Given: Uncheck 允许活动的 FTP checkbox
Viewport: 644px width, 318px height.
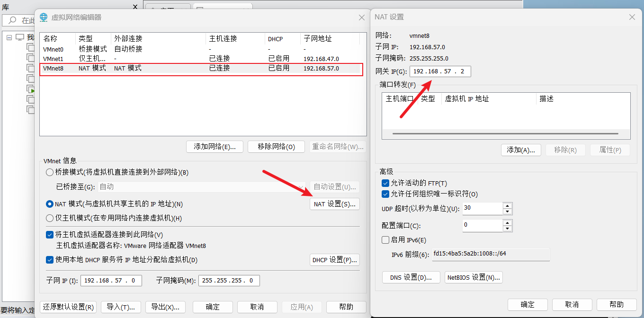Looking at the screenshot, I should tap(385, 183).
